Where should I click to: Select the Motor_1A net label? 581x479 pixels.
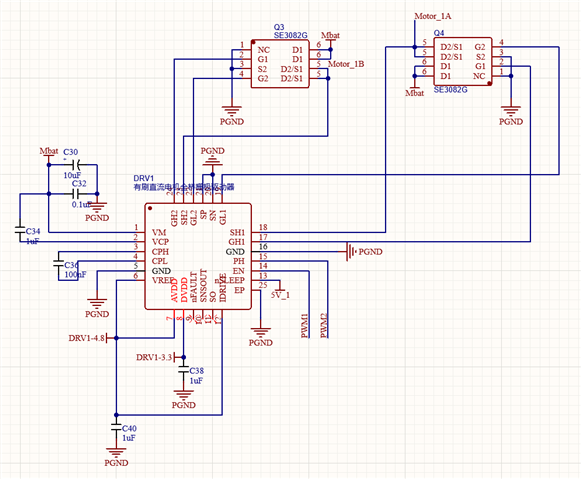(432, 16)
